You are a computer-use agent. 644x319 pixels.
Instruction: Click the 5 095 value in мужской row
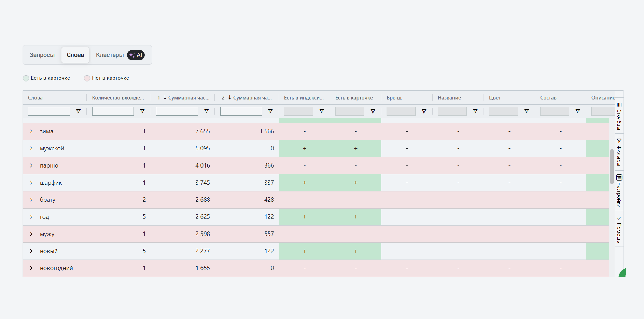pyautogui.click(x=202, y=148)
